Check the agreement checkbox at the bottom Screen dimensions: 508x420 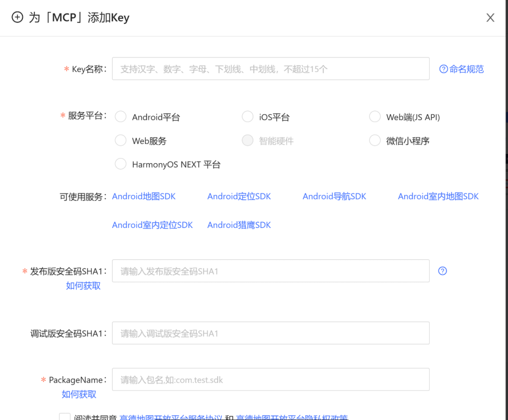tap(64, 417)
